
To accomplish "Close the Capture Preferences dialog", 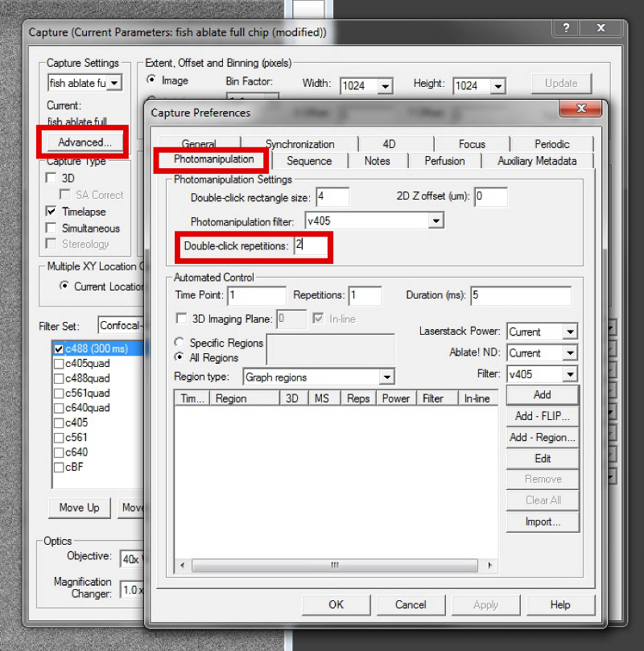I will tap(580, 109).
